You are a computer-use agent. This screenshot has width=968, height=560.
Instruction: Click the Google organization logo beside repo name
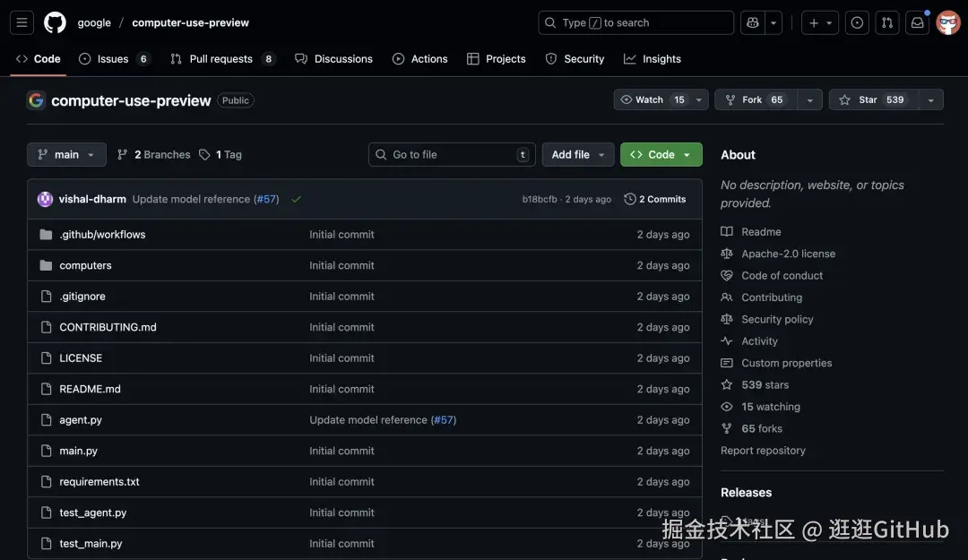point(37,100)
